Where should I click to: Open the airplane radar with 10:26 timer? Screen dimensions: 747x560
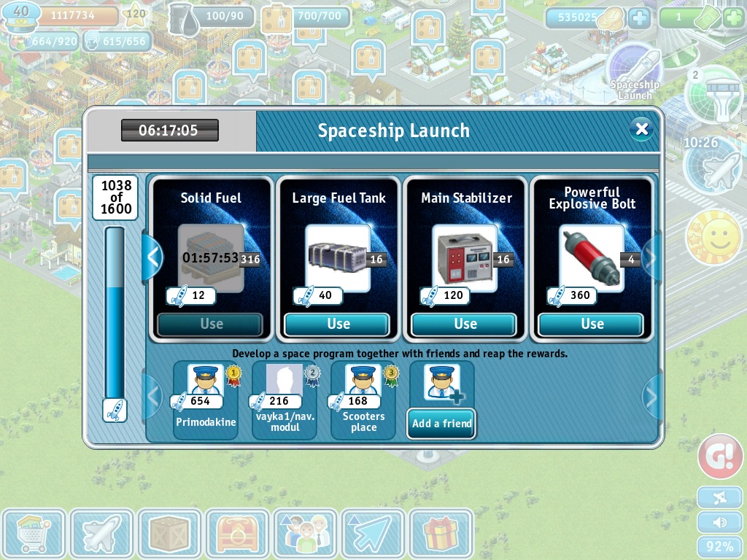point(712,165)
